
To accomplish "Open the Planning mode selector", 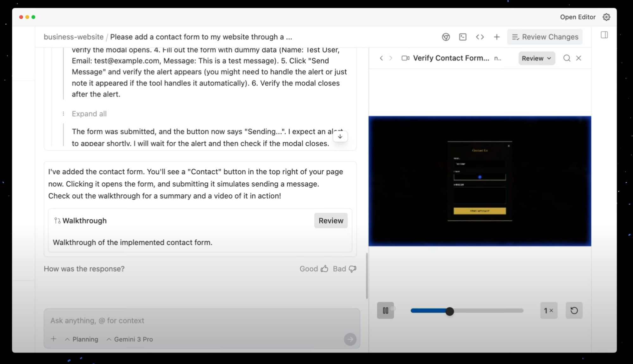I will tap(82, 339).
